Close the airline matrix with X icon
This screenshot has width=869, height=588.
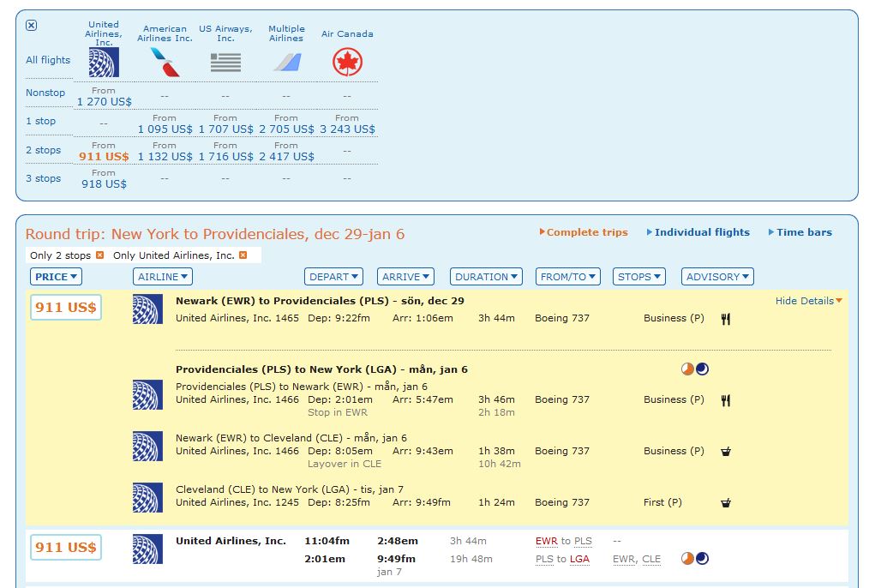coord(32,26)
